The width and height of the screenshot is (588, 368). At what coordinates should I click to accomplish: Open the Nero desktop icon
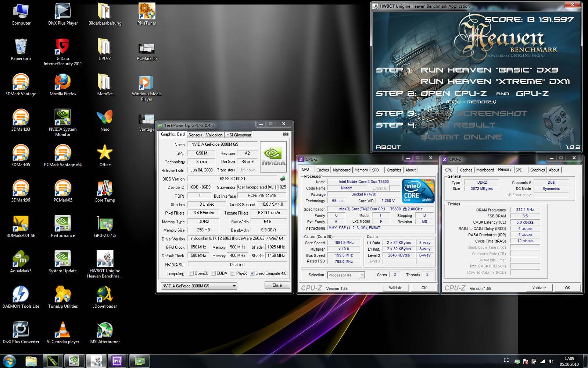105,120
